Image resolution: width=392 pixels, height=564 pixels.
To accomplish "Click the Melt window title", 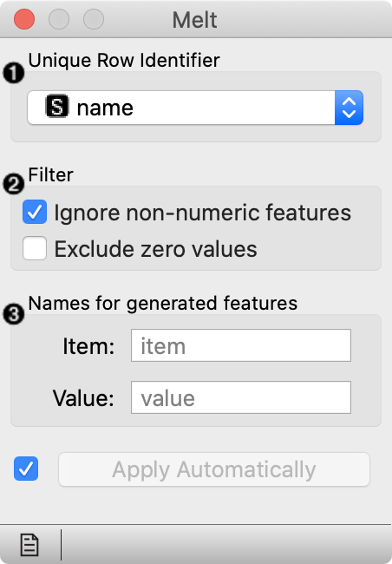I will click(194, 20).
